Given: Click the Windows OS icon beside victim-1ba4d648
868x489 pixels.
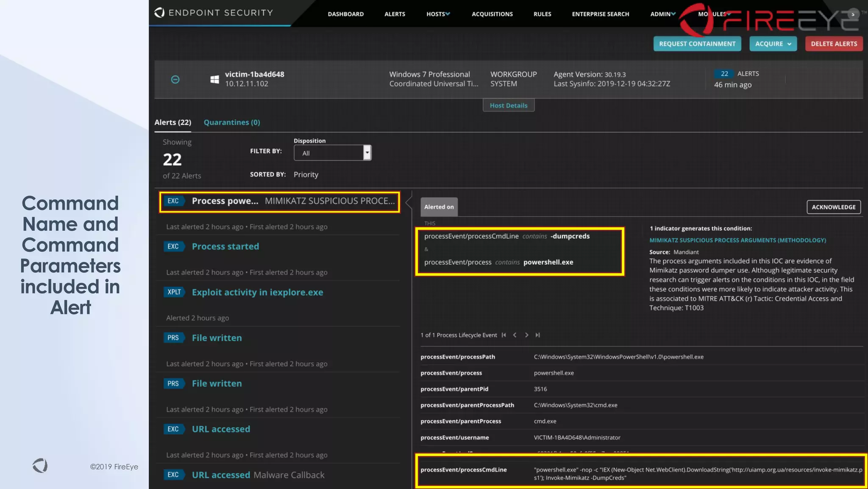Looking at the screenshot, I should click(x=214, y=79).
